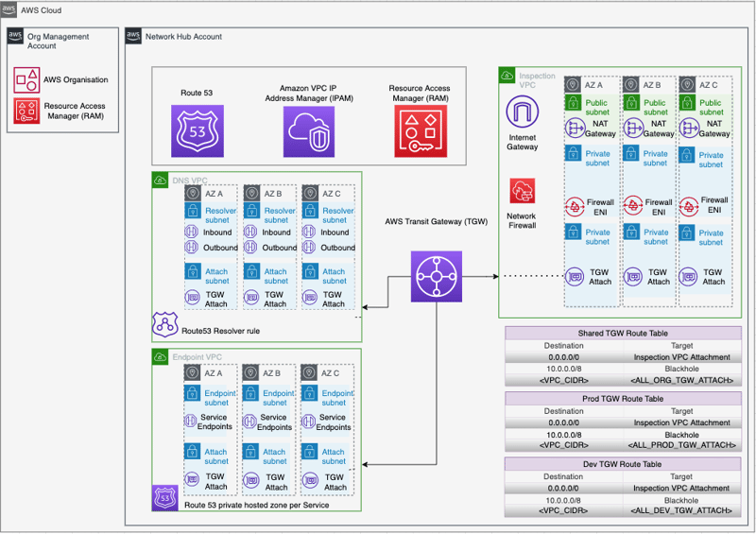
Task: Select the Amazon VPC IPAM cloud icon
Action: [309, 131]
